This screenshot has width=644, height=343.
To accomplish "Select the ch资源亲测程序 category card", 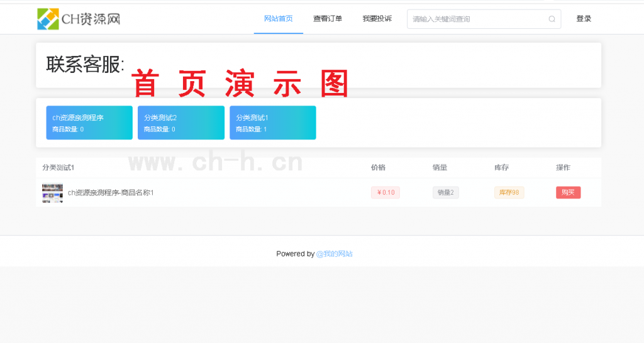I will pyautogui.click(x=89, y=122).
